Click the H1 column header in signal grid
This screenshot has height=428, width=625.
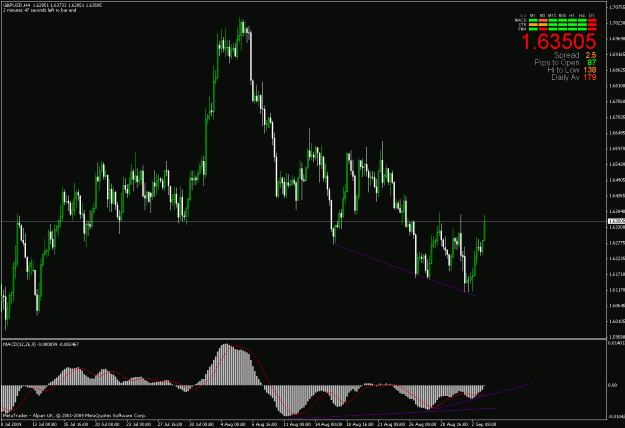[x=572, y=16]
